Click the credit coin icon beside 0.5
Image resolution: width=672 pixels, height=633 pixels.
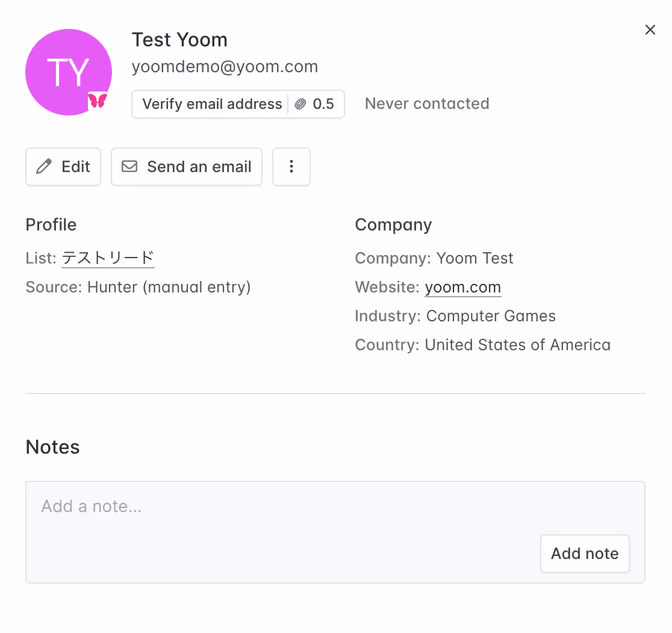[300, 104]
